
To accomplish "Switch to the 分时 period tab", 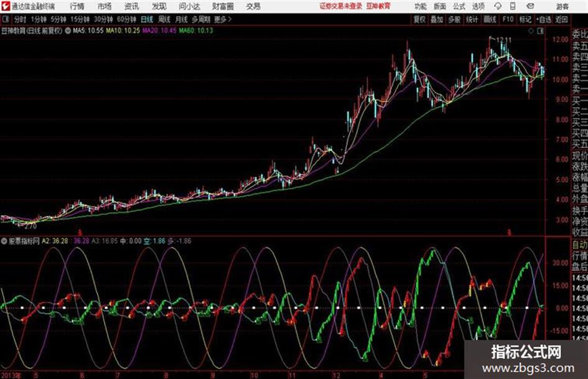I will coord(20,19).
